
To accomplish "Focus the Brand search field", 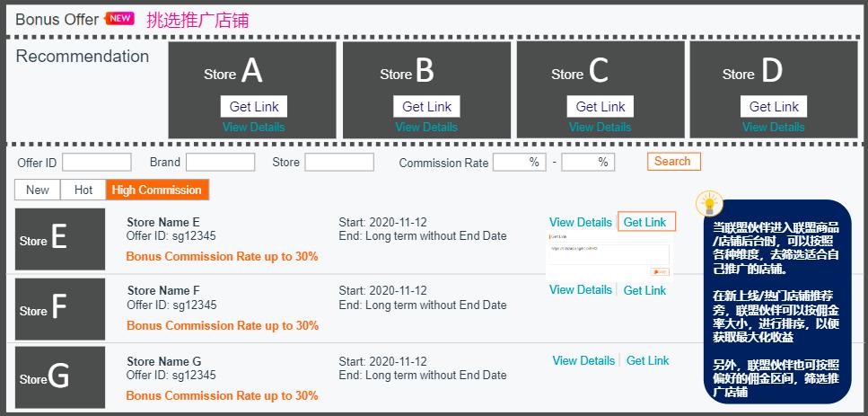I will 220,163.
